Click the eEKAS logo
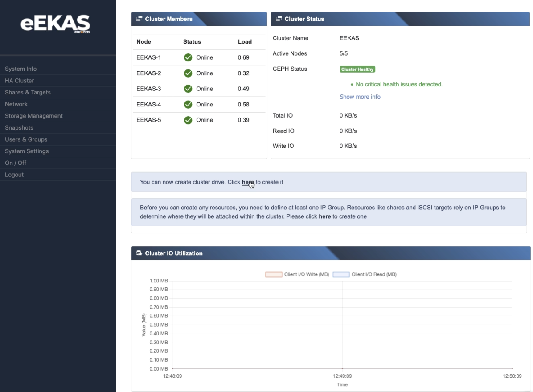 pyautogui.click(x=55, y=24)
